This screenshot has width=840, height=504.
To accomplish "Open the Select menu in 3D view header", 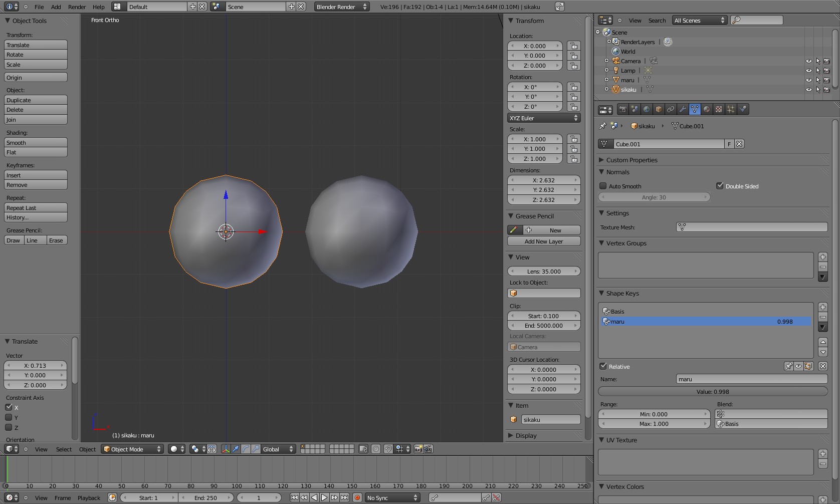I will [64, 449].
